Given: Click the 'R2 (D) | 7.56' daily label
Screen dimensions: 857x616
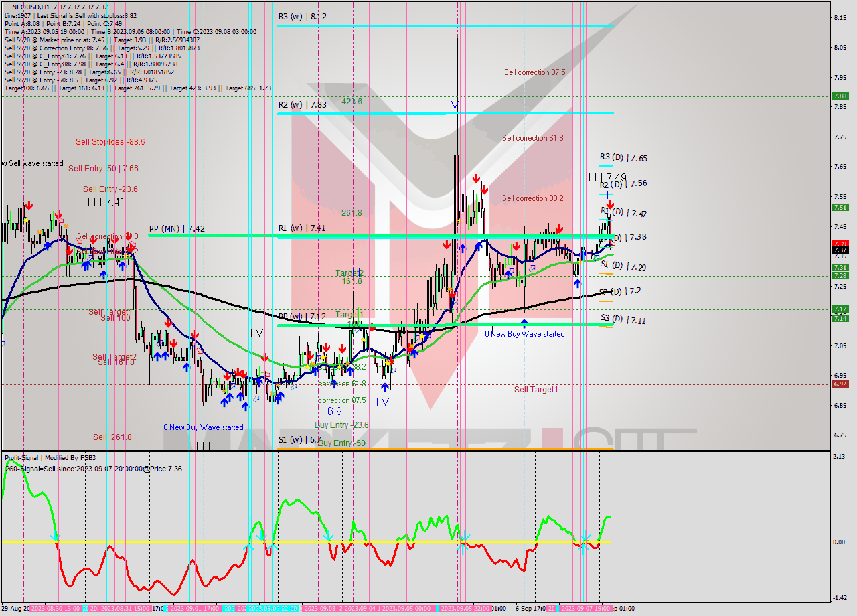Looking at the screenshot, I should pyautogui.click(x=623, y=183).
